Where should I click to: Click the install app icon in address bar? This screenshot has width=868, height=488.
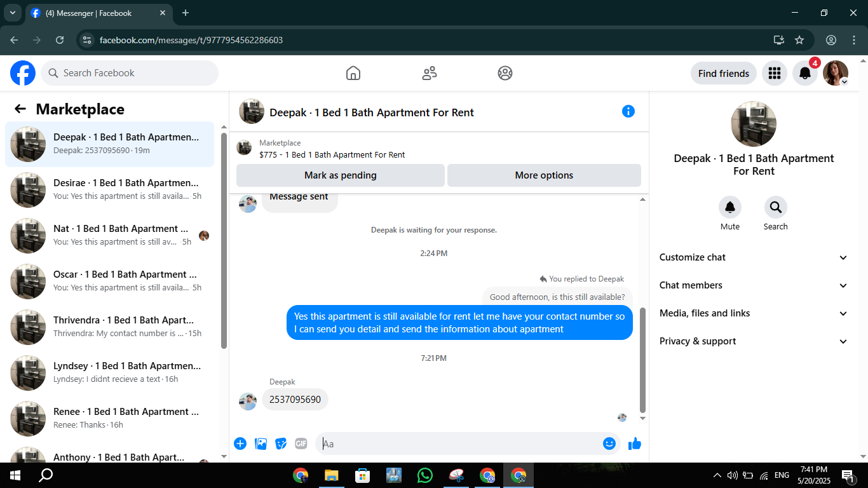(x=779, y=40)
